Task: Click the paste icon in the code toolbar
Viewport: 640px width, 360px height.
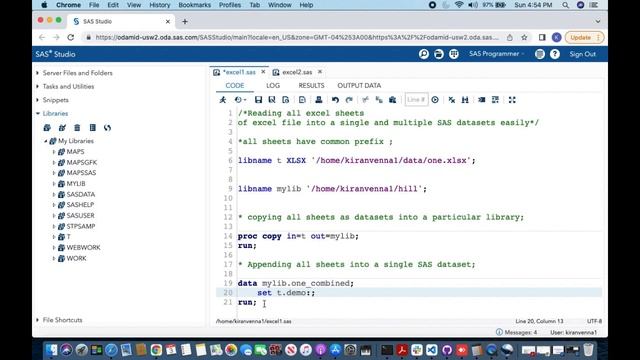Action: (x=393, y=100)
